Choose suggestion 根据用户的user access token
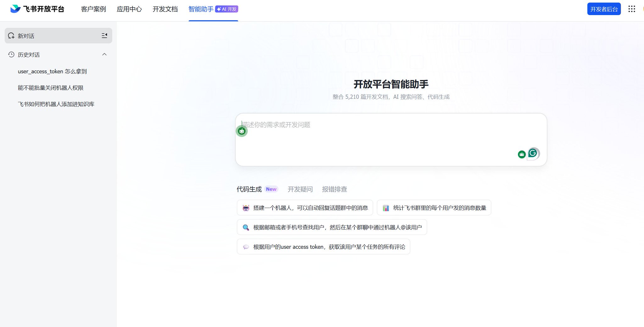Image resolution: width=644 pixels, height=327 pixels. coord(323,247)
